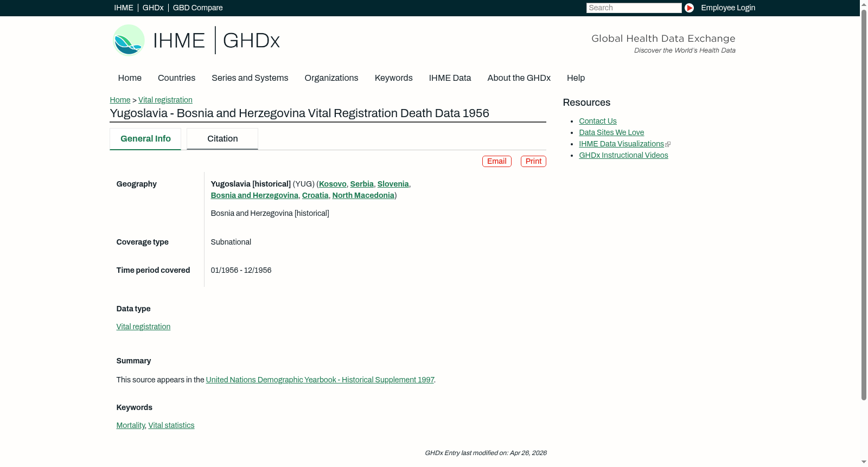Open the Countries menu item
The width and height of the screenshot is (868, 467).
coord(176,78)
